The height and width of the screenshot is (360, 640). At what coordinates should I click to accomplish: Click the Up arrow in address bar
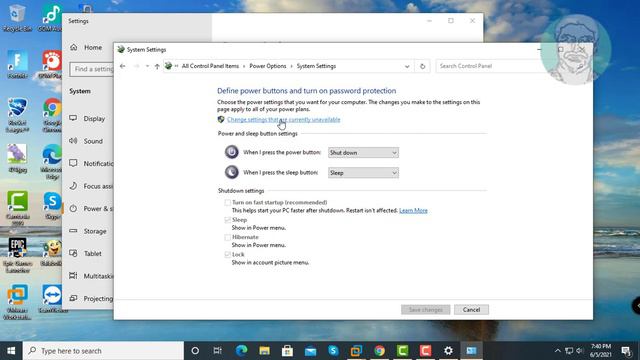[x=157, y=66]
